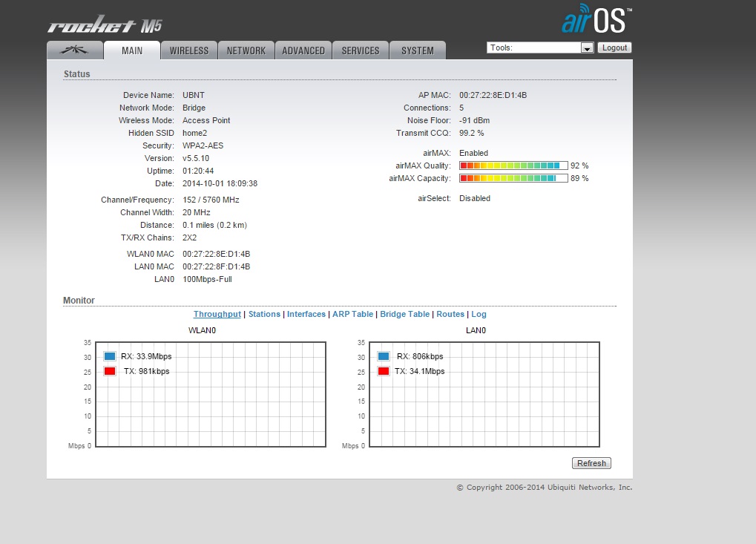Open the Stations monitor link
Screen dimensions: 756x544
point(264,314)
